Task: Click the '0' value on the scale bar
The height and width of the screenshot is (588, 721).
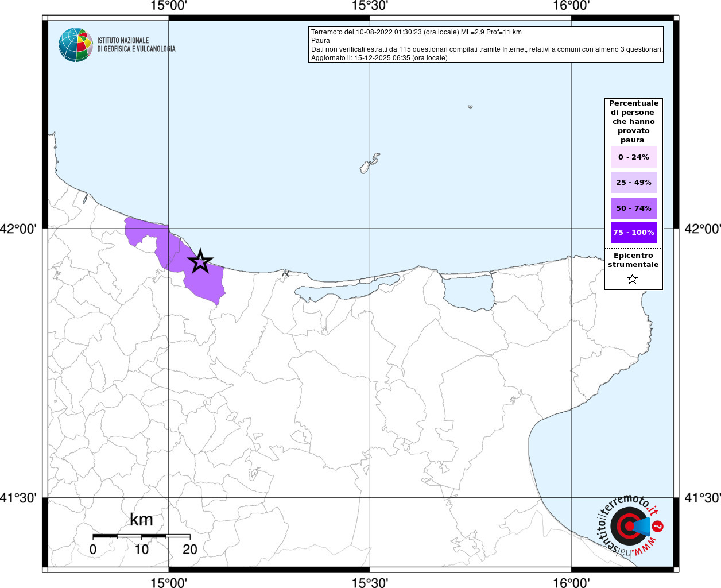Action: [x=93, y=549]
